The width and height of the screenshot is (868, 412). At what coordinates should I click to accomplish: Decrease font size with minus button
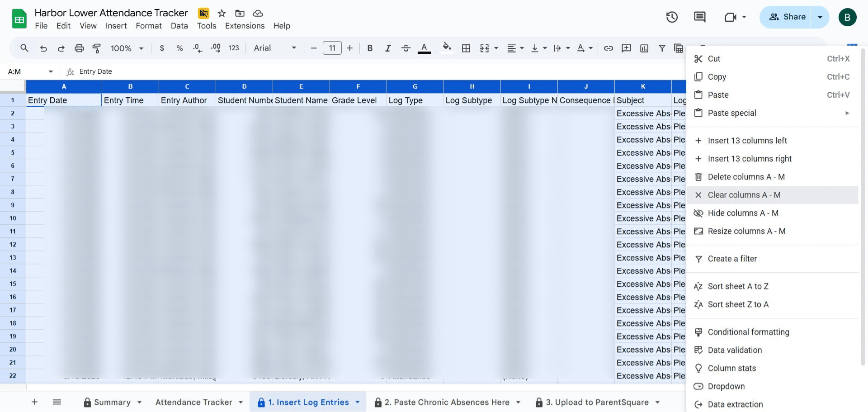click(x=314, y=48)
